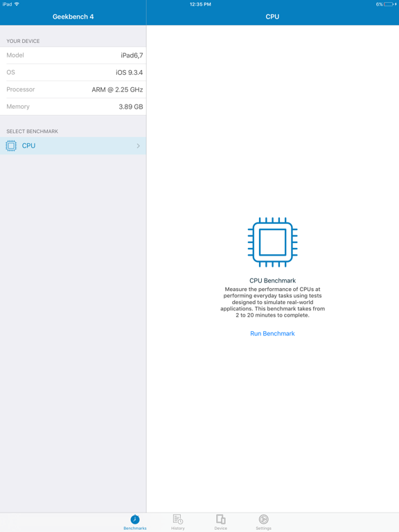Open the History tab icon
This screenshot has width=399, height=532.
pyautogui.click(x=178, y=519)
